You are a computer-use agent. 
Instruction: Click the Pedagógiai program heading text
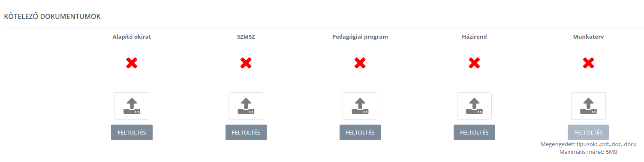(x=360, y=37)
